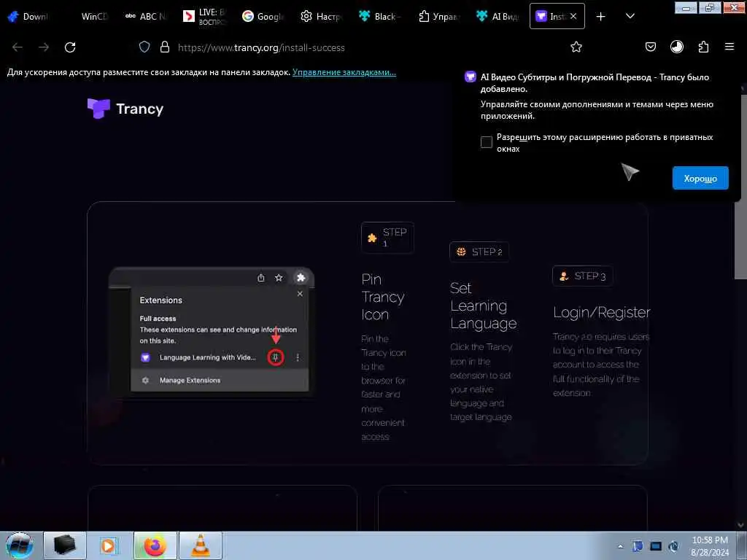The height and width of the screenshot is (560, 747).
Task: Open the black box taskbar application
Action: point(65,545)
